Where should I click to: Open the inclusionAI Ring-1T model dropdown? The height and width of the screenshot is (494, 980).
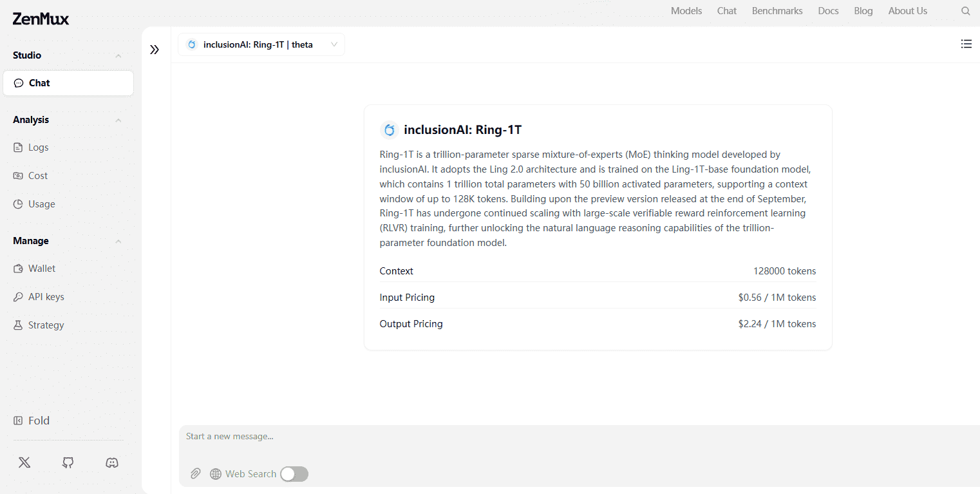[261, 44]
